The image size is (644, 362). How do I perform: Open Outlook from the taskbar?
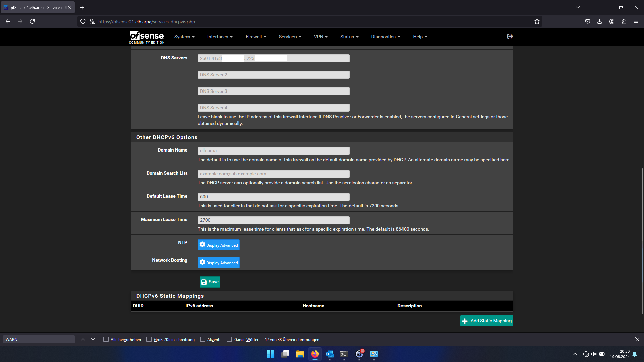point(330,354)
